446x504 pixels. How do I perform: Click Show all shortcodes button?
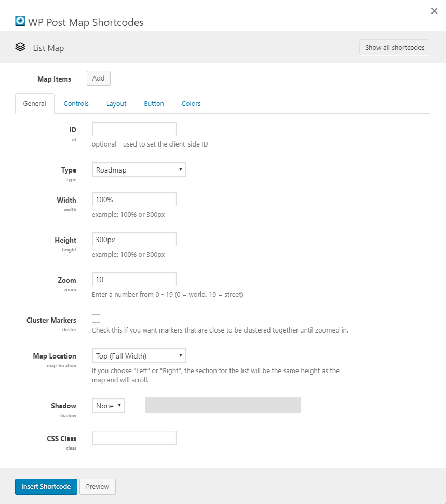tap(395, 48)
